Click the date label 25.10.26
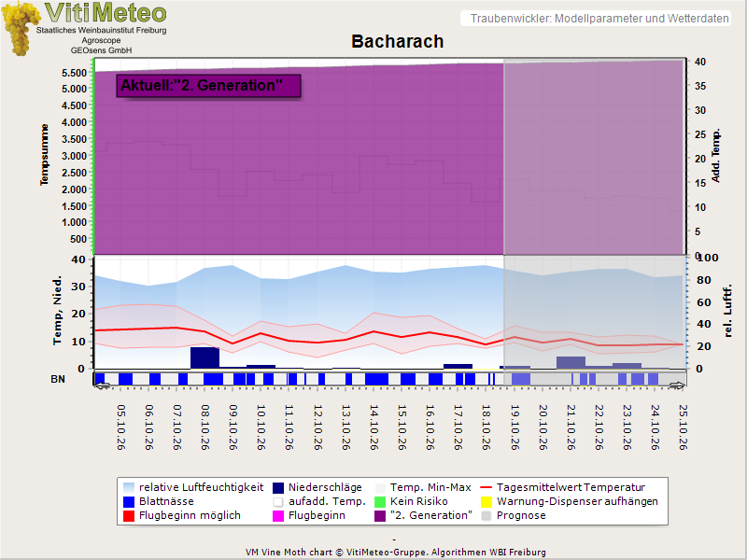Viewport: 747px width, 560px height. 684,427
